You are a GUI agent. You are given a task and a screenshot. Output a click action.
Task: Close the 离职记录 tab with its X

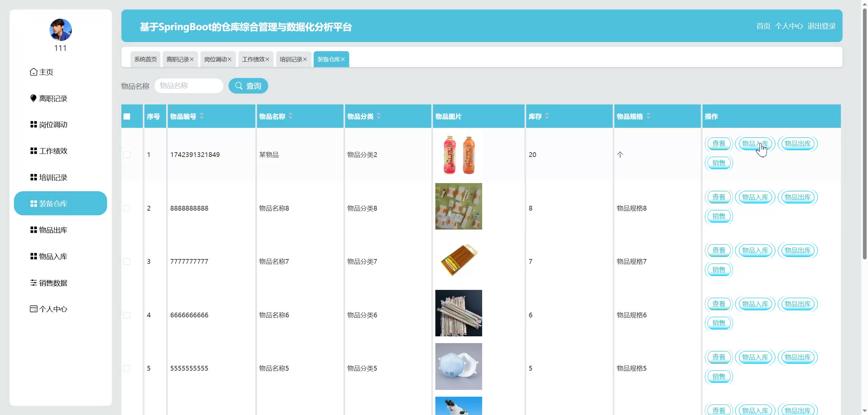192,59
